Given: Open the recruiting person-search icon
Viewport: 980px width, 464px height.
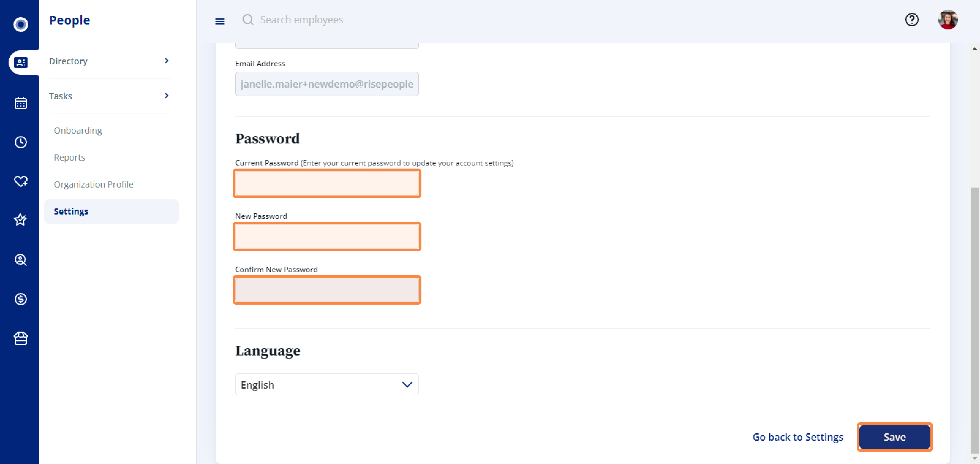Looking at the screenshot, I should (21, 260).
